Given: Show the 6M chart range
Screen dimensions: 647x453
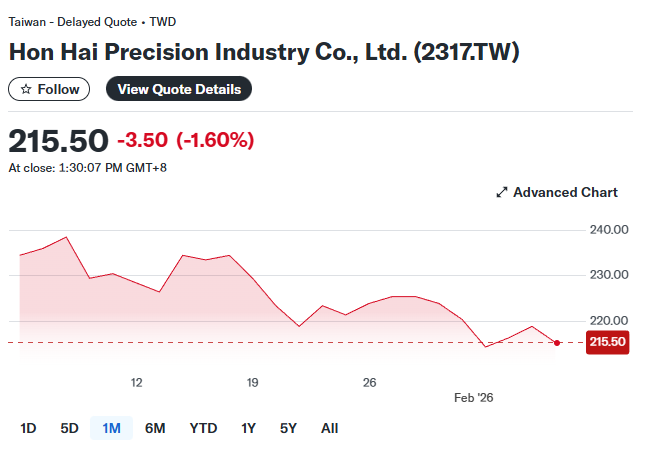Looking at the screenshot, I should 155,428.
